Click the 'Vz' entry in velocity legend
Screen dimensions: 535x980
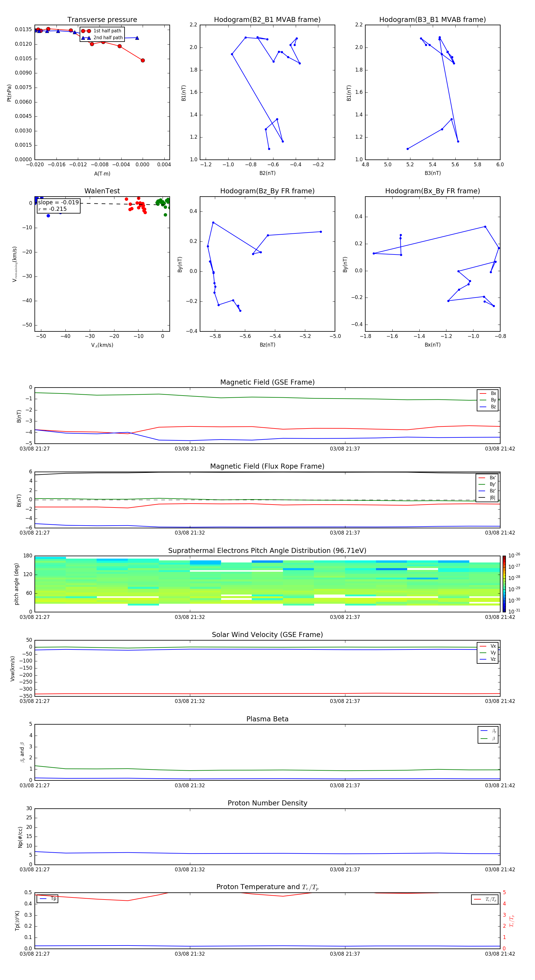(x=488, y=659)
